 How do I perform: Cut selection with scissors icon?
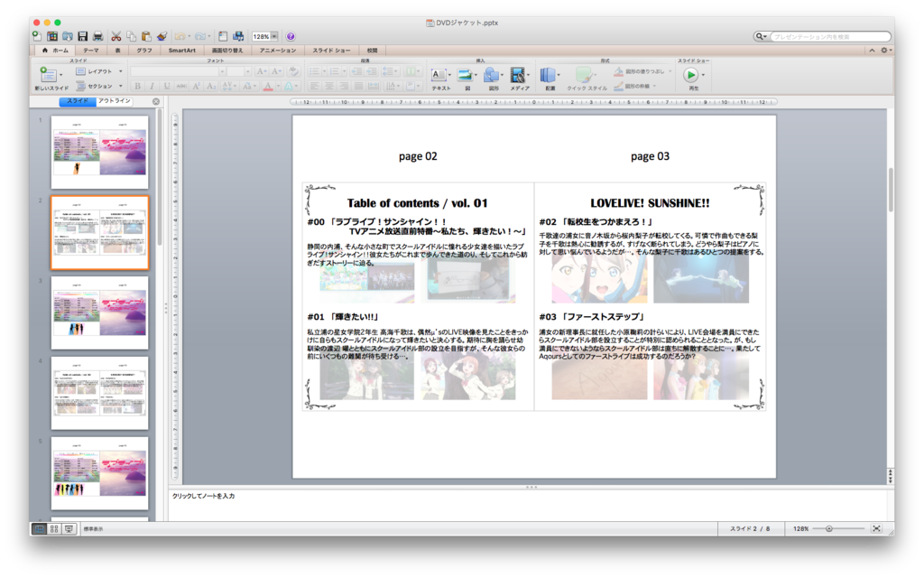pyautogui.click(x=116, y=36)
